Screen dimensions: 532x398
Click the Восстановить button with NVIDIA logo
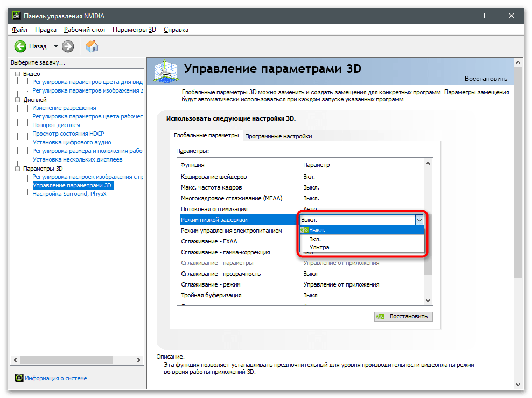pos(403,316)
